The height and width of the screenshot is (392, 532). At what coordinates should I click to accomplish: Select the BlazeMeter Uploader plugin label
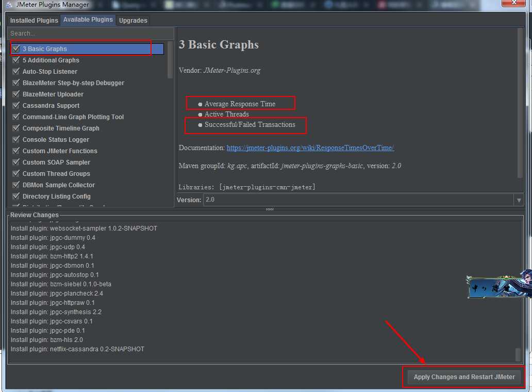click(53, 94)
